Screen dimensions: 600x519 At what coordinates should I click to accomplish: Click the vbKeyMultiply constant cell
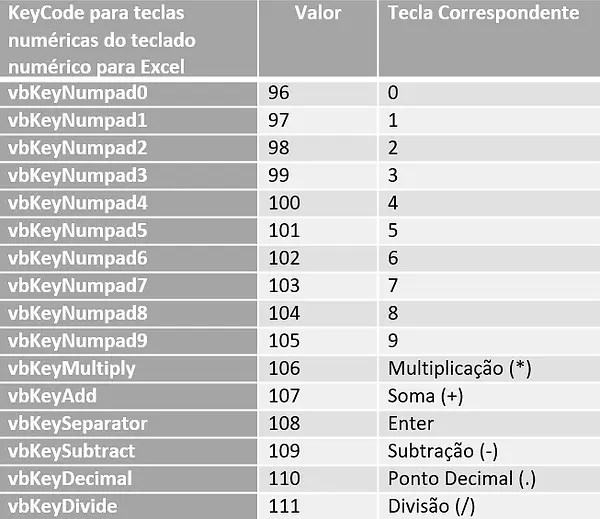(72, 368)
